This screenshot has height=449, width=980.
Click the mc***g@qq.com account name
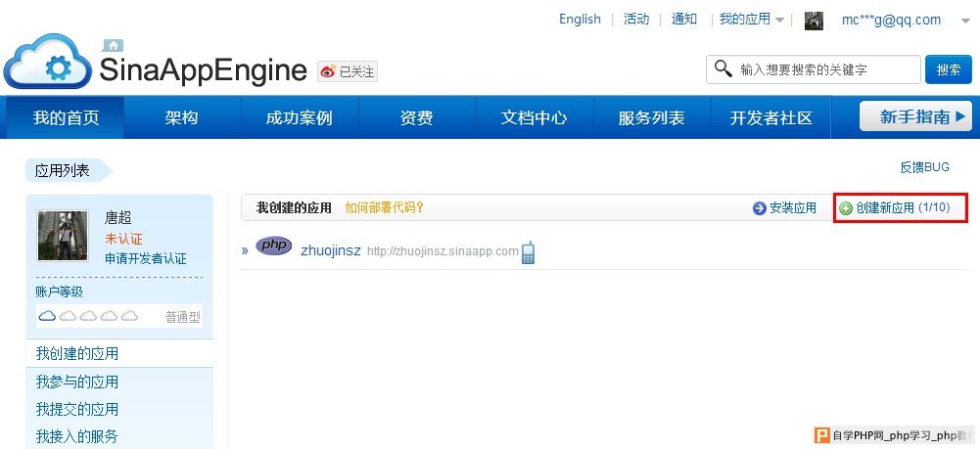pyautogui.click(x=891, y=20)
